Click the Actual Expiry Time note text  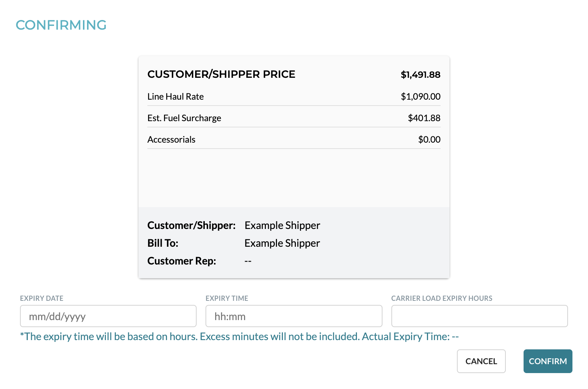pos(410,336)
